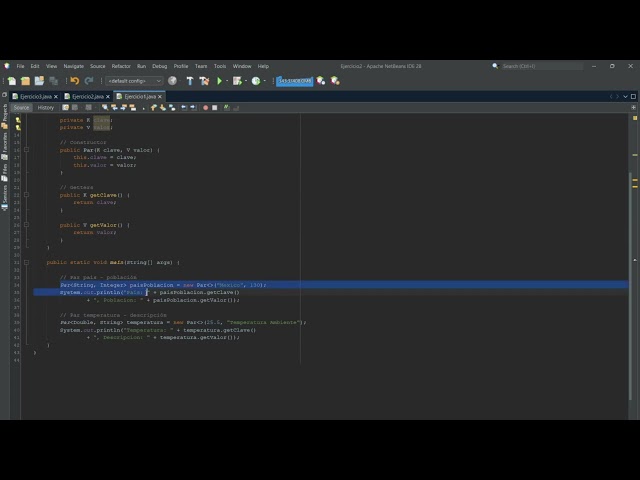This screenshot has height=480, width=640.
Task: Click the Next Bookmark icon
Action: (x=163, y=108)
